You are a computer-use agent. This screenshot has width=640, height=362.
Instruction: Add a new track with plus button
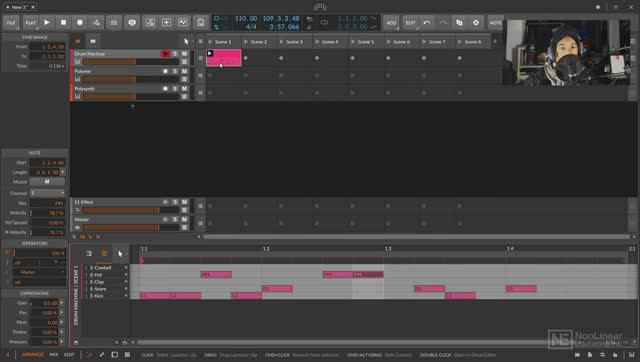[132, 106]
